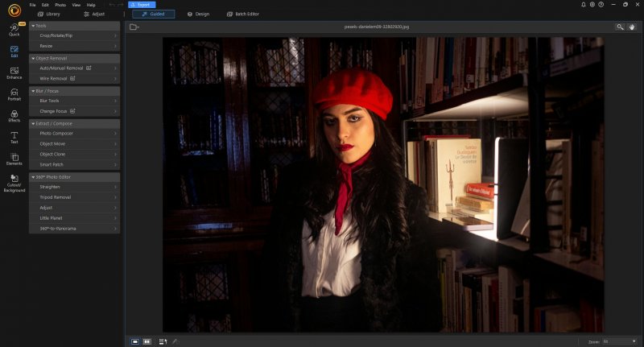644x347 pixels.
Task: Collapse the 360° Photo Editor section
Action: [x=74, y=177]
